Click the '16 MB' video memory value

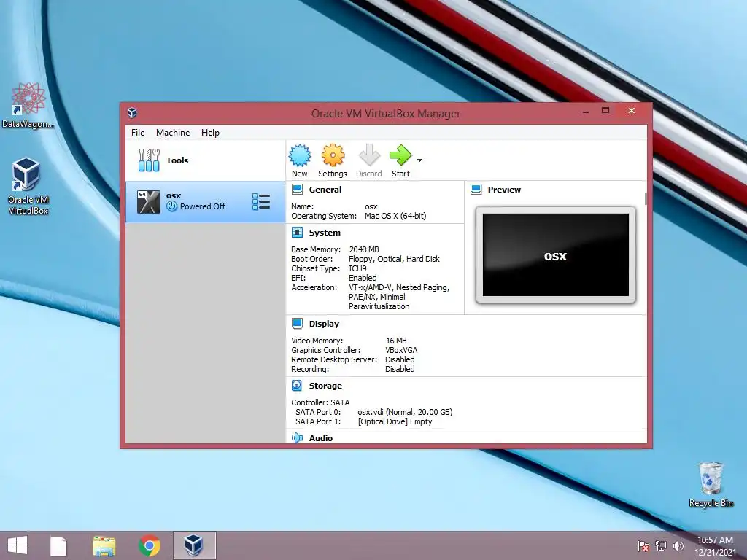396,341
